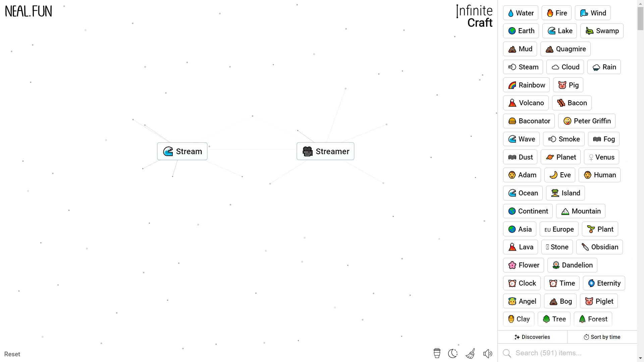This screenshot has height=362, width=644.
Task: Select the Sort by time icon
Action: 586,337
